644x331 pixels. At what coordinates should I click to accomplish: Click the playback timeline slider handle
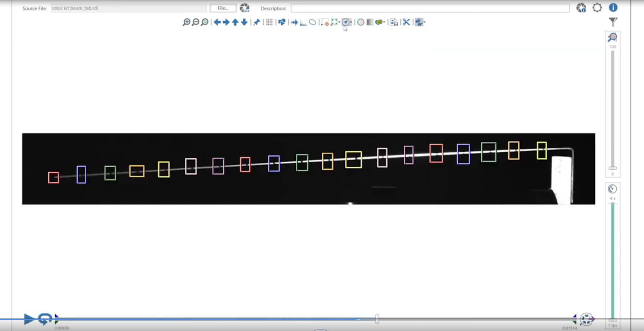pyautogui.click(x=377, y=319)
